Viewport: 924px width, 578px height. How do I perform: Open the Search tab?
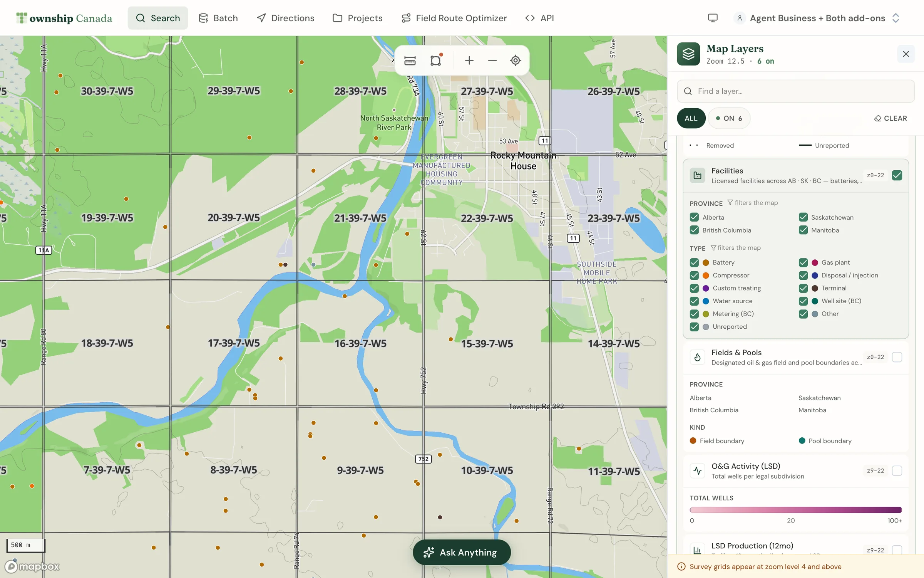pos(158,18)
